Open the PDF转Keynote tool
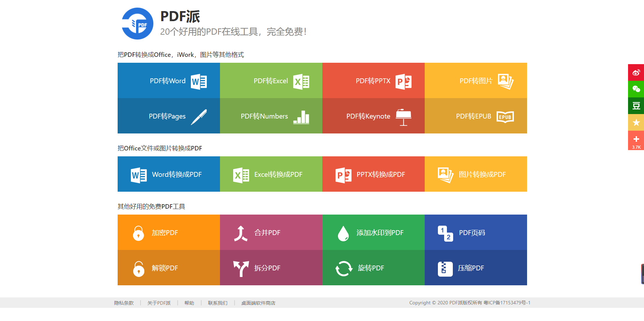This screenshot has width=644, height=321. 373,116
